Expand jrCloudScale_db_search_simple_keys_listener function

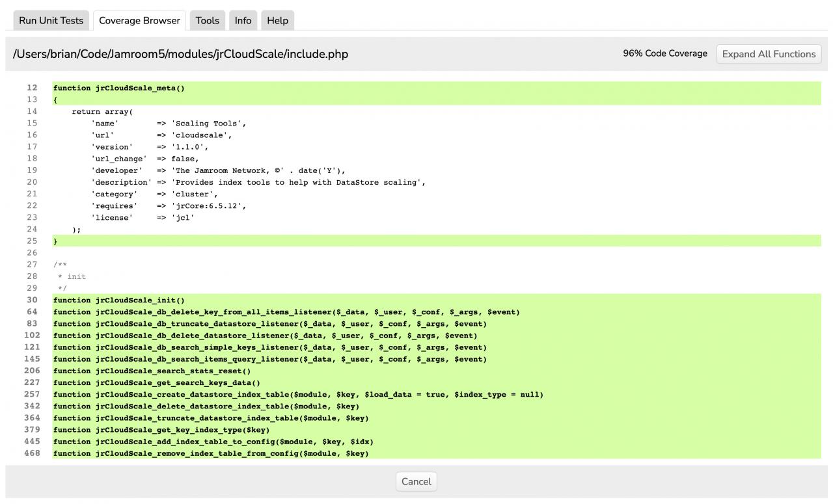269,347
